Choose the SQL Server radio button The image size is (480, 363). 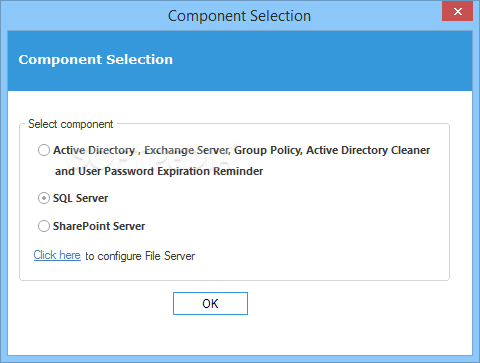[x=44, y=198]
